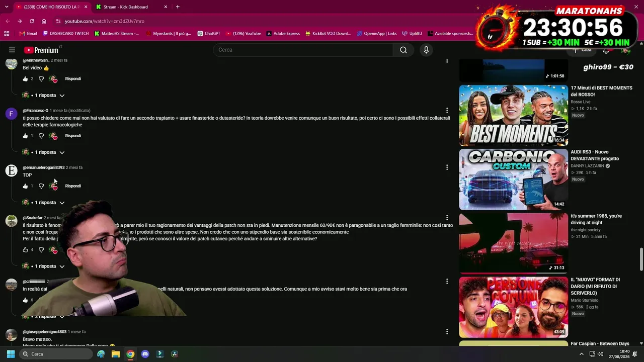Image resolution: width=644 pixels, height=362 pixels.
Task: Reply to @Francesco-0's comment
Action: [x=73, y=136]
